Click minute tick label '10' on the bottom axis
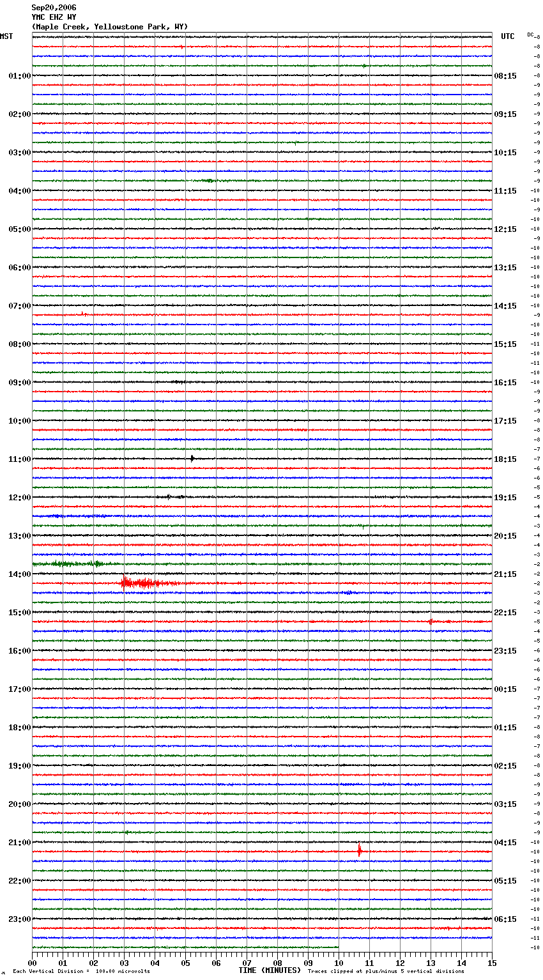The image size is (543, 980). 339,963
